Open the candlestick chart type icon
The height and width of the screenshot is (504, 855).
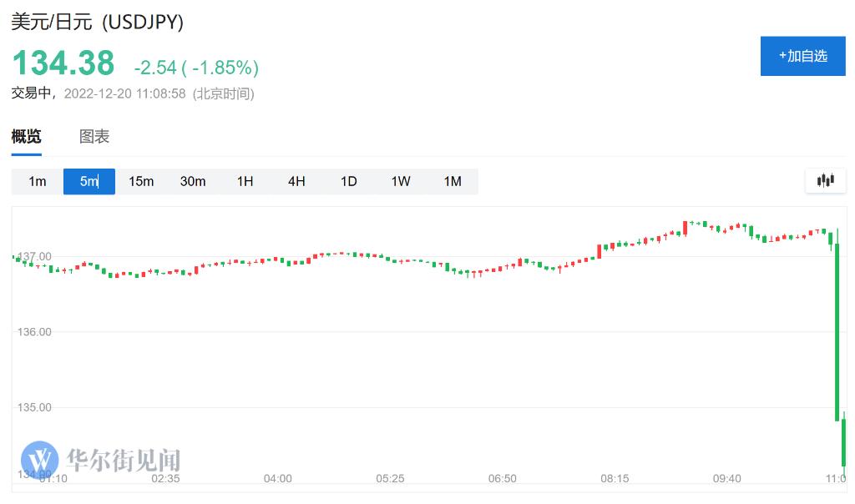click(825, 180)
